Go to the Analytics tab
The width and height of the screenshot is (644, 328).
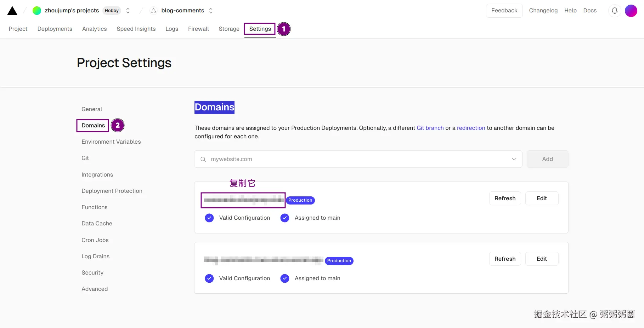tap(94, 29)
